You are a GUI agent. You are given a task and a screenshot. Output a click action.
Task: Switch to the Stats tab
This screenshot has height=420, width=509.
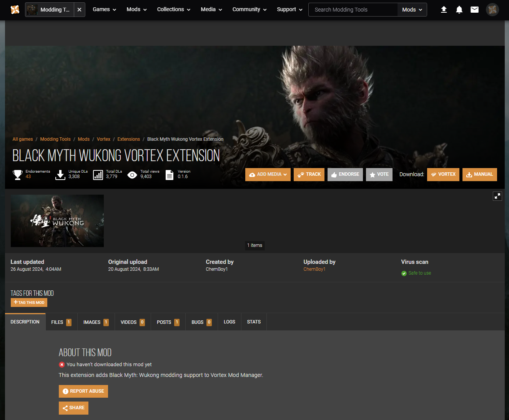(x=254, y=322)
